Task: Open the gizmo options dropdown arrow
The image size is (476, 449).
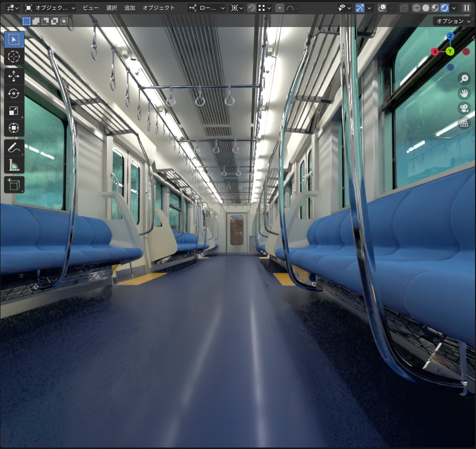Action: click(x=369, y=8)
